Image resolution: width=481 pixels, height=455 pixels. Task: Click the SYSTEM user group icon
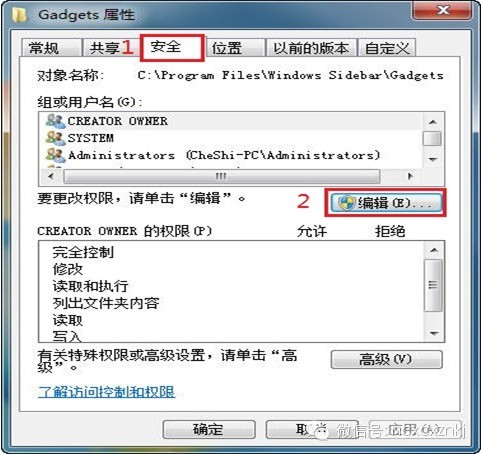pyautogui.click(x=55, y=138)
